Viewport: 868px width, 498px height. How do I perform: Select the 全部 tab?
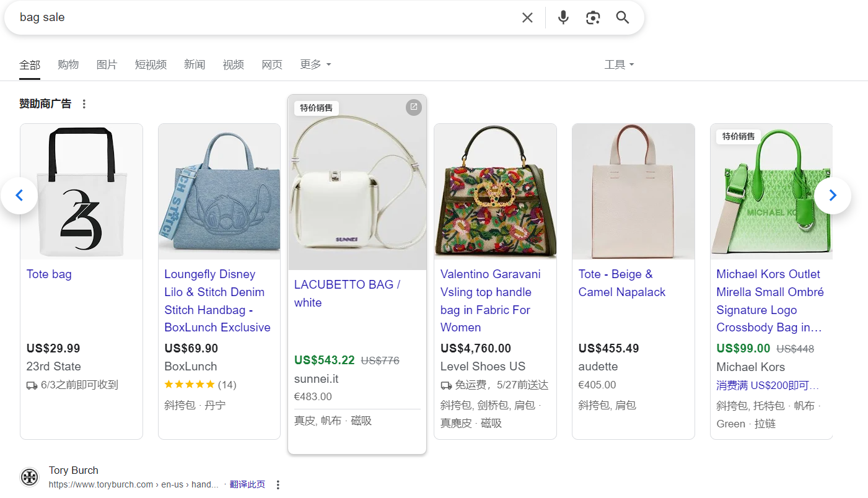(x=30, y=64)
